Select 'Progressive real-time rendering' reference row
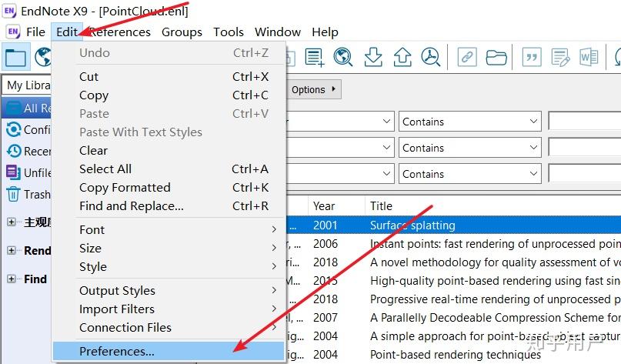This screenshot has width=621, height=364. pos(454,299)
